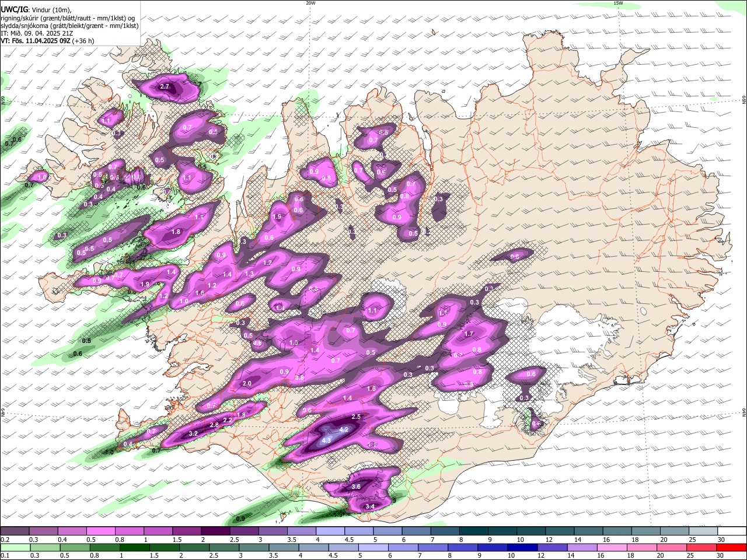Select the dusky purple swatch starting at 0.2

pyautogui.click(x=15, y=531)
